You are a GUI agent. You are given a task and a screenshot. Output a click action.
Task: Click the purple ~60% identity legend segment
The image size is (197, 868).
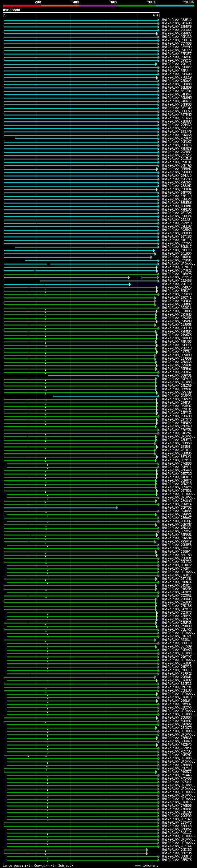point(99,6)
